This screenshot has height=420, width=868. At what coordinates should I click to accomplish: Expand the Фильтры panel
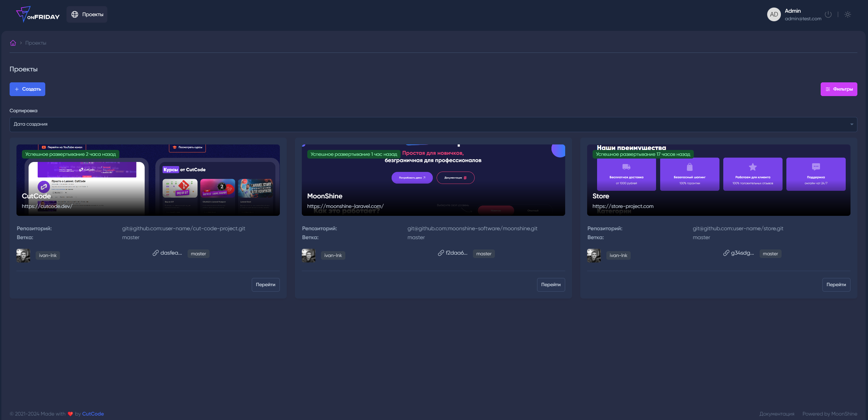tap(839, 89)
